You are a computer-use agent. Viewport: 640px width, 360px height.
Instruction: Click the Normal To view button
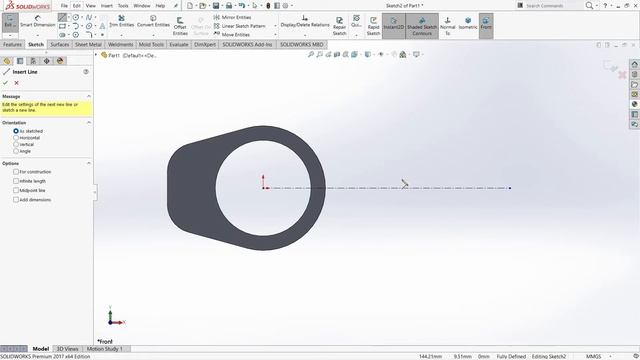pyautogui.click(x=447, y=26)
